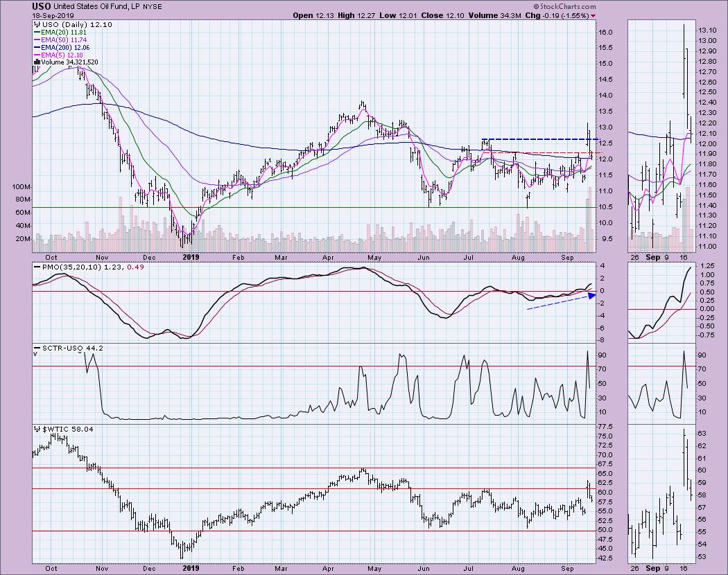This screenshot has width=728, height=575.
Task: Click the Open 12.13 value in header
Action: pos(313,15)
